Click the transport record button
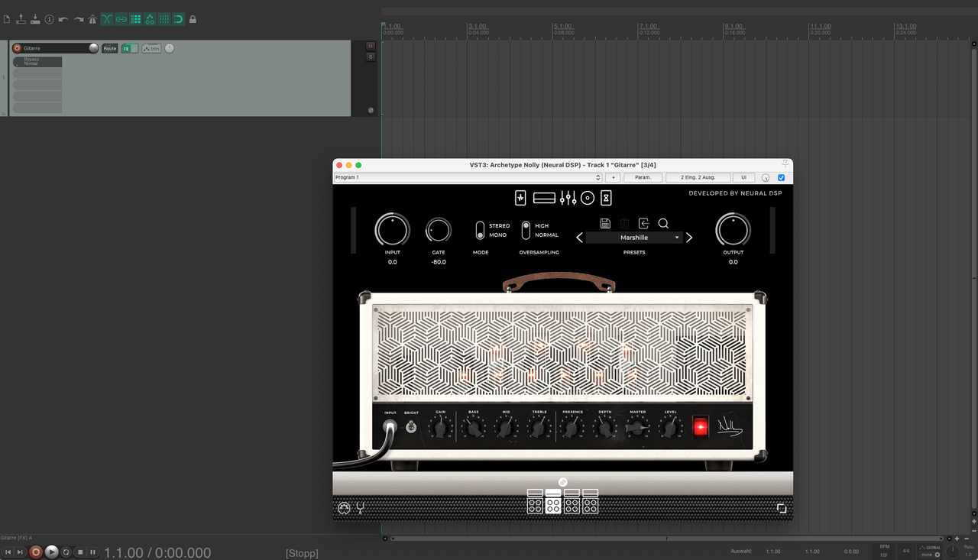This screenshot has height=560, width=978. tap(35, 552)
